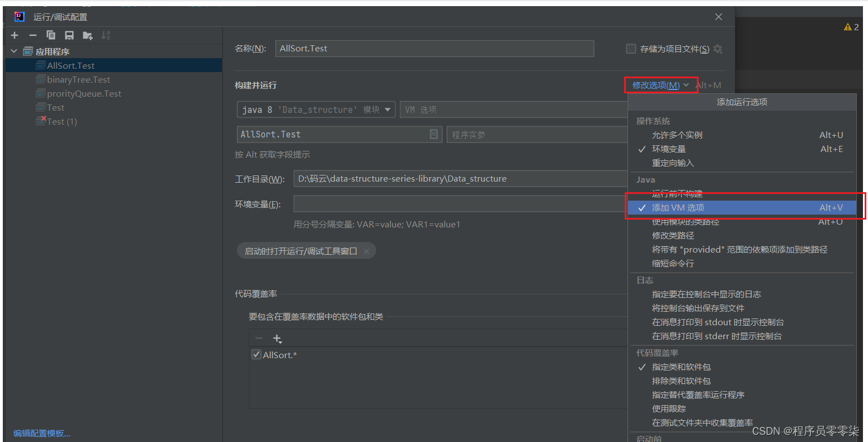Remove selected configuration with minus icon
The image size is (868, 442).
pyautogui.click(x=32, y=35)
